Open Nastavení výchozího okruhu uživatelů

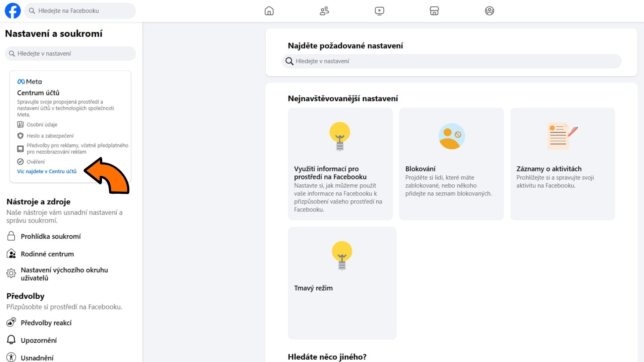click(x=64, y=274)
